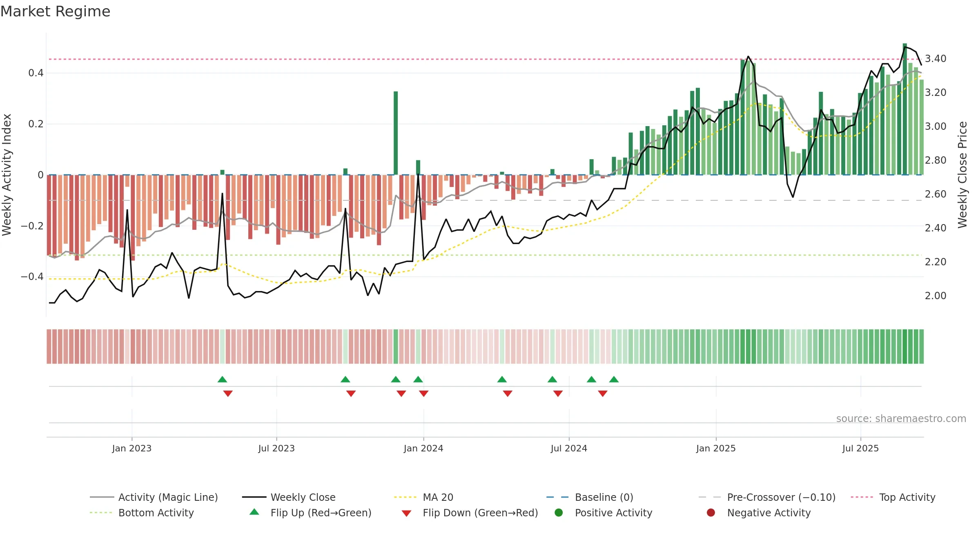Click the Market Regime chart title
This screenshot has width=980, height=551.
pos(55,11)
